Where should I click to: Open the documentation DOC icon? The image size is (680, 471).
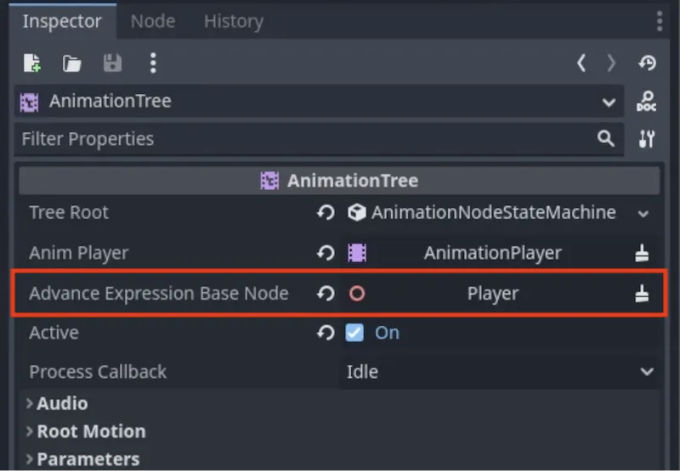click(x=646, y=101)
